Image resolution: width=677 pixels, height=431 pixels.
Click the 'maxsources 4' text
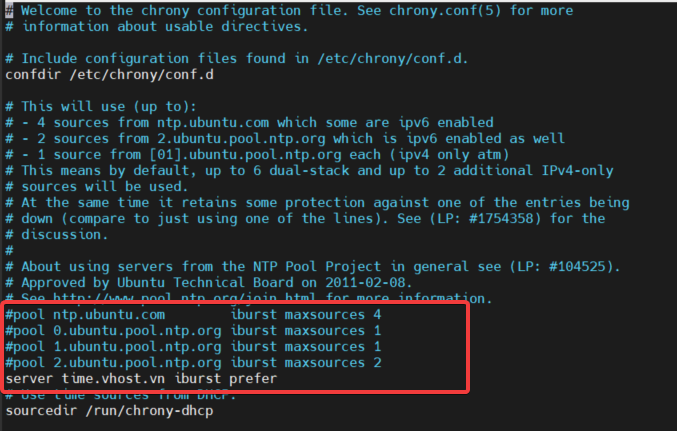click(x=333, y=315)
